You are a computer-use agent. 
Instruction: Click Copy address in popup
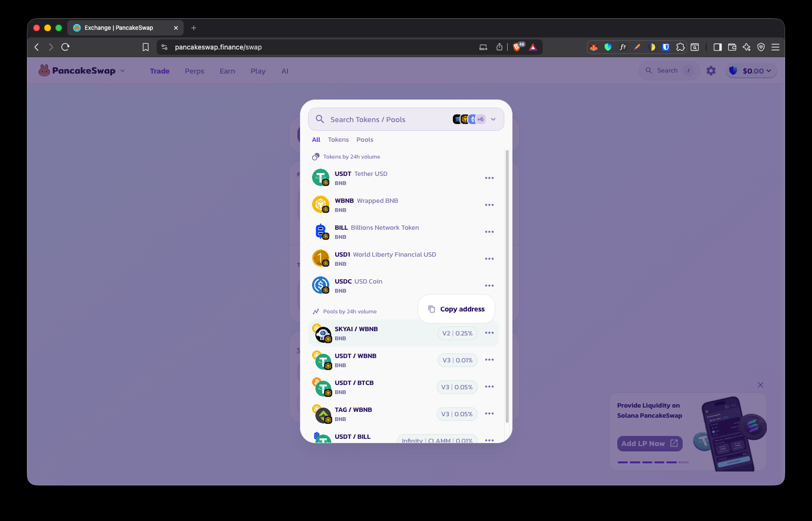point(457,309)
